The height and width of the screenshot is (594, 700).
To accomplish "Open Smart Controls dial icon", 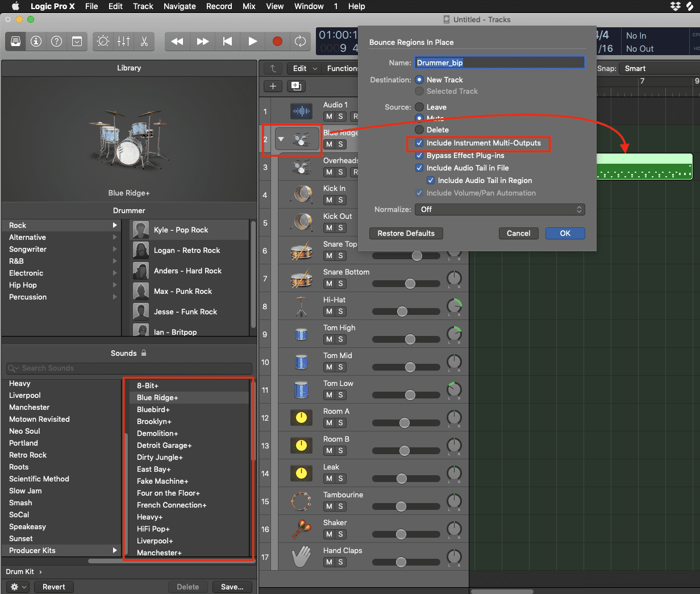I will pyautogui.click(x=103, y=41).
